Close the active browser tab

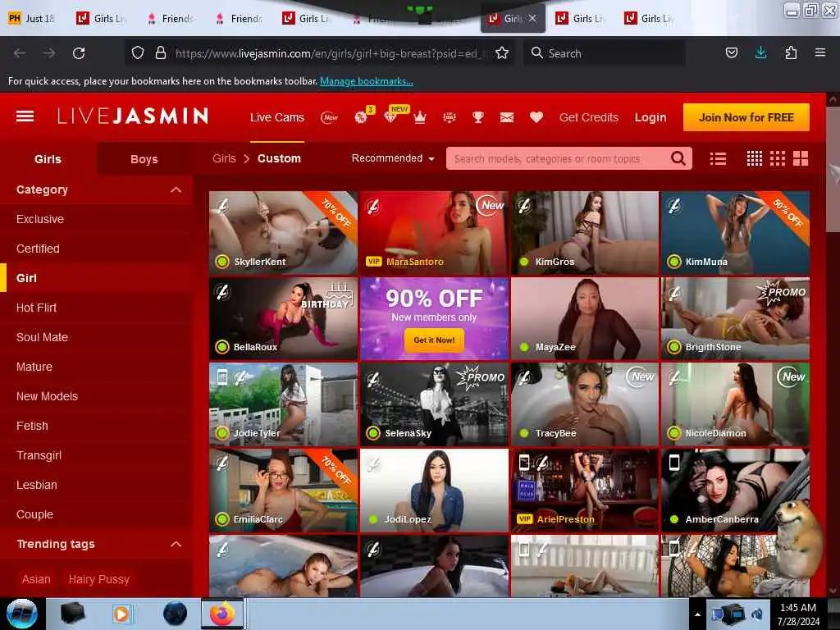pos(532,18)
